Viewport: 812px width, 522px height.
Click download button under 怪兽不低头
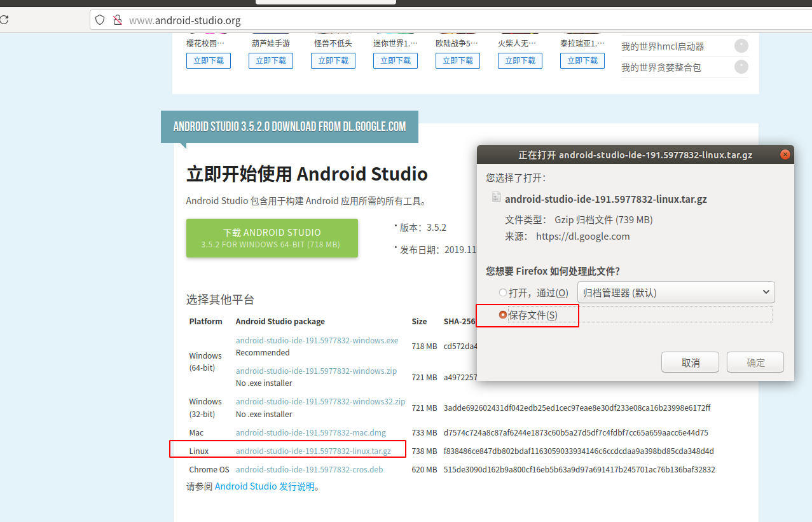pos(333,60)
